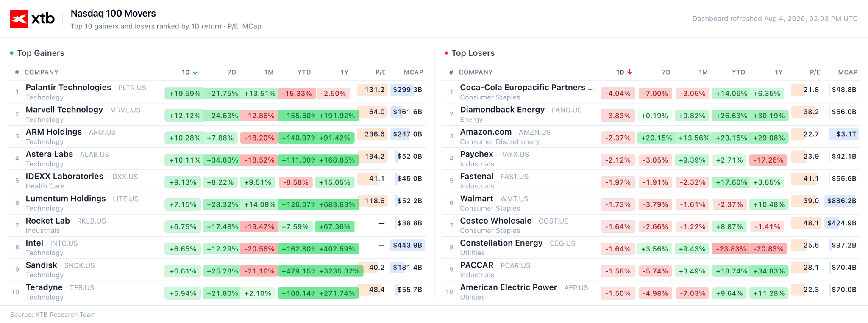Screen dimensions: 868x323
Task: Click Sandisk's +3235.37% 1Y return cell
Action: [x=339, y=271]
